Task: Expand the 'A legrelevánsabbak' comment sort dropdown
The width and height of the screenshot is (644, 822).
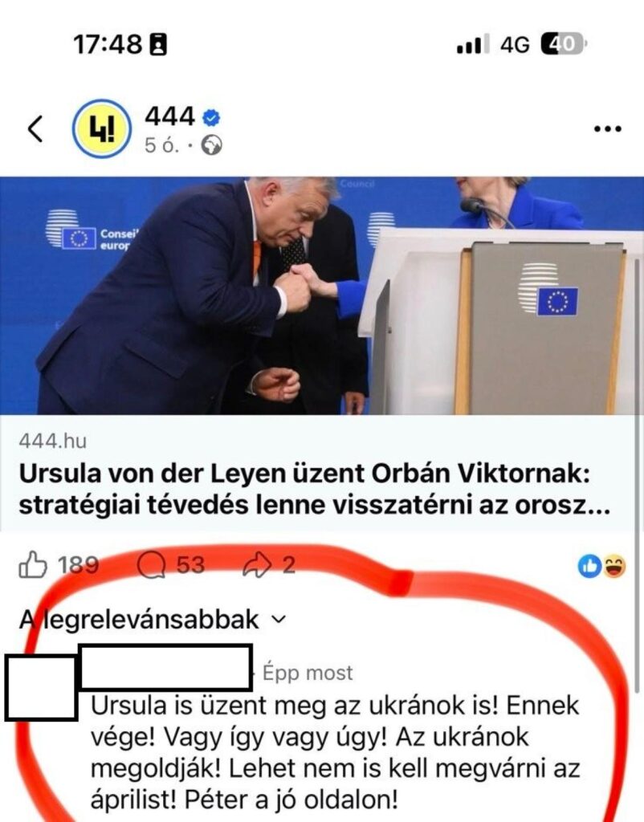Action: click(x=153, y=620)
